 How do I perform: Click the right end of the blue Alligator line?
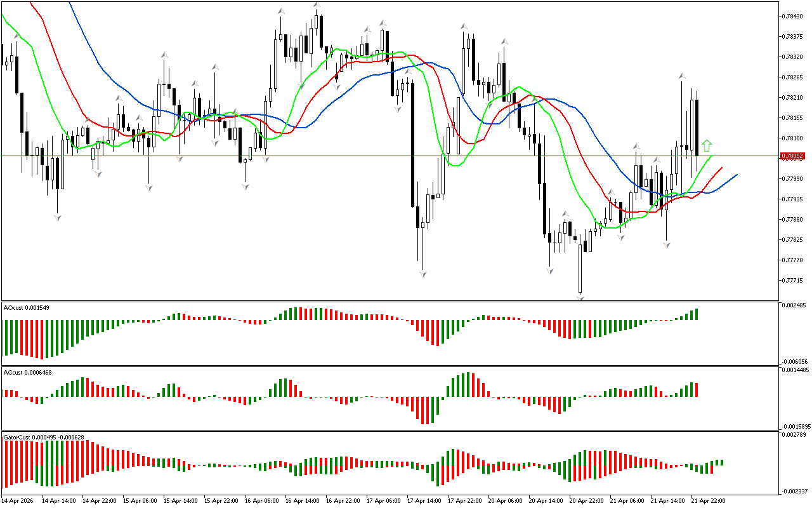[737, 175]
